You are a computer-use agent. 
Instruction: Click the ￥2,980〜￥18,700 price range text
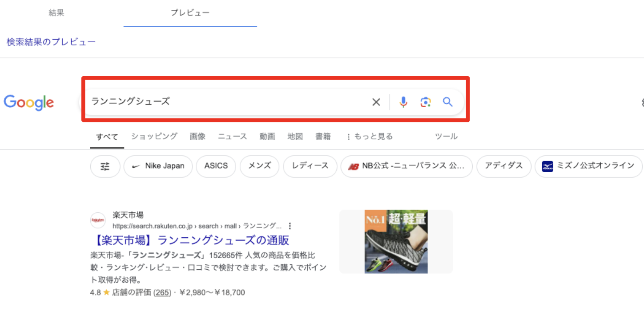pos(212,292)
